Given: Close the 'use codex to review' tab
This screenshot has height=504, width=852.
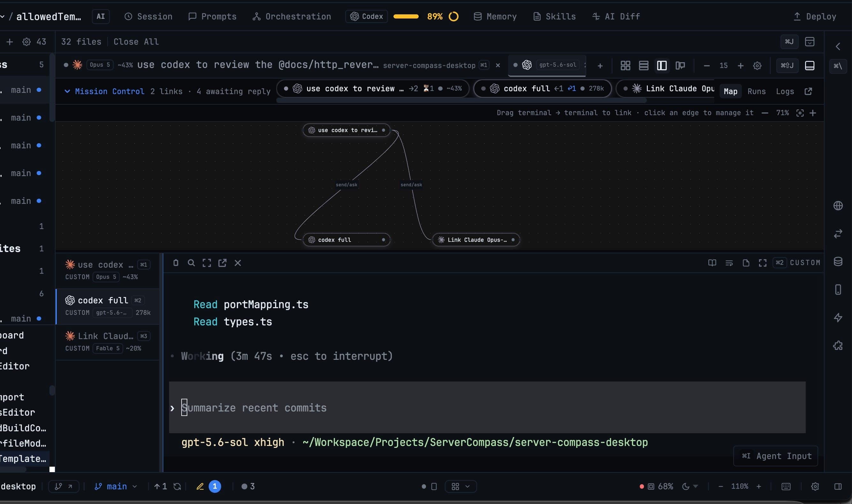Looking at the screenshot, I should [x=498, y=65].
